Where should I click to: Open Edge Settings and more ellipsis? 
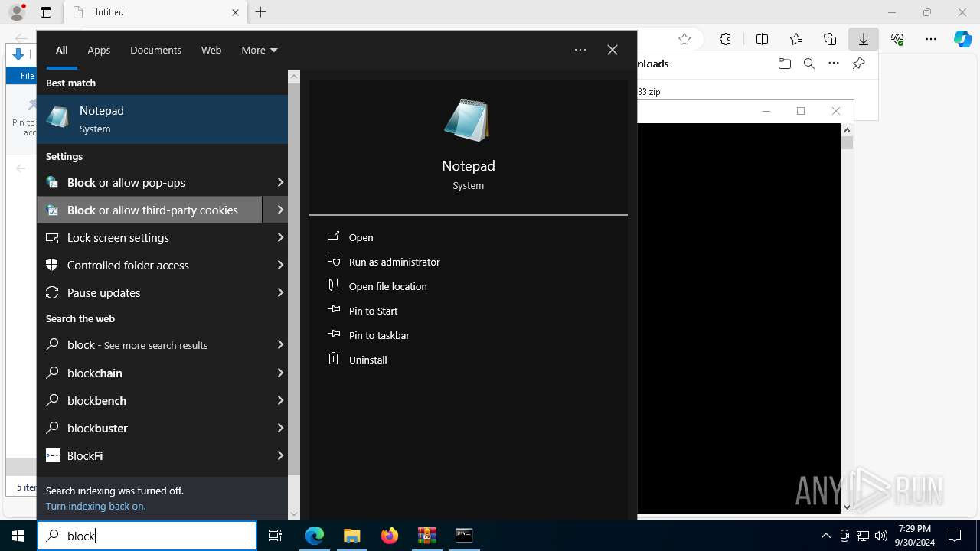point(931,39)
